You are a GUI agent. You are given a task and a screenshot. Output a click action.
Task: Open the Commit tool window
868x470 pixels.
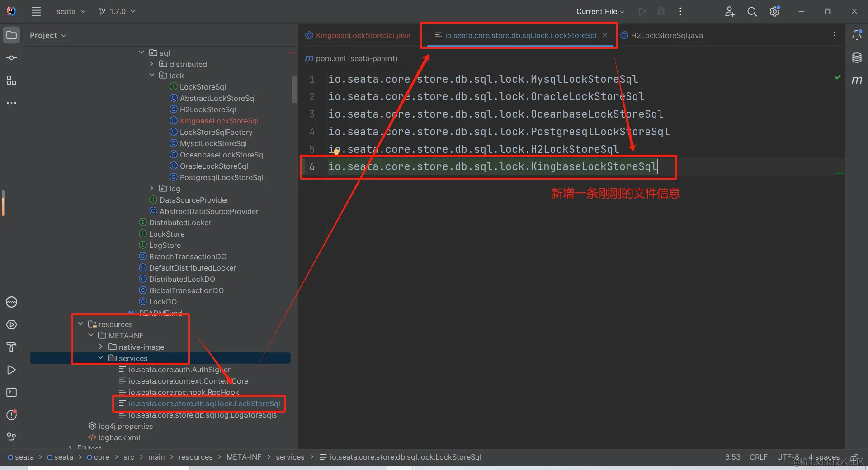pyautogui.click(x=12, y=58)
